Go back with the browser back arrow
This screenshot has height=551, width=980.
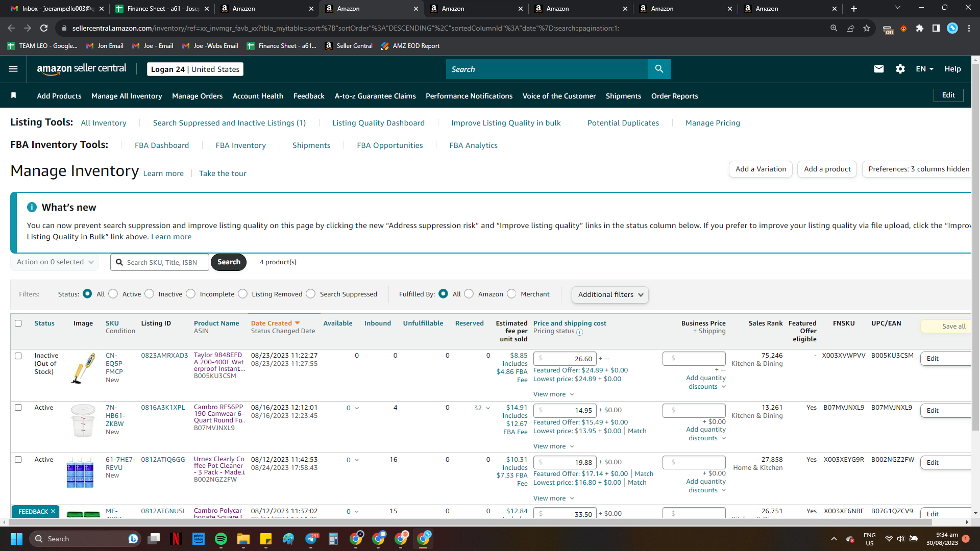click(11, 28)
